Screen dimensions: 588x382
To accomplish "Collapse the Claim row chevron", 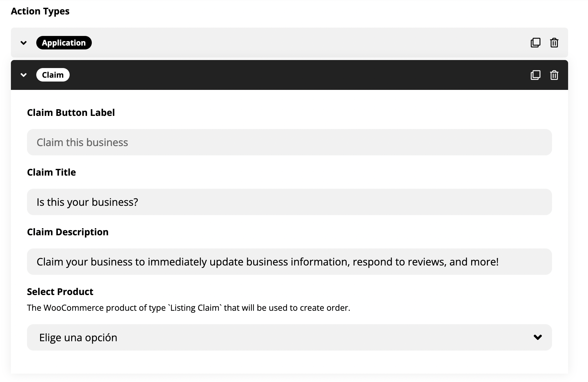I will point(23,75).
